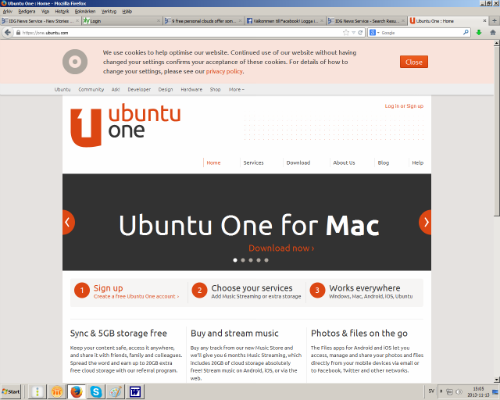Image resolution: width=500 pixels, height=400 pixels.
Task: Close the cookie notice banner
Action: pyautogui.click(x=414, y=62)
